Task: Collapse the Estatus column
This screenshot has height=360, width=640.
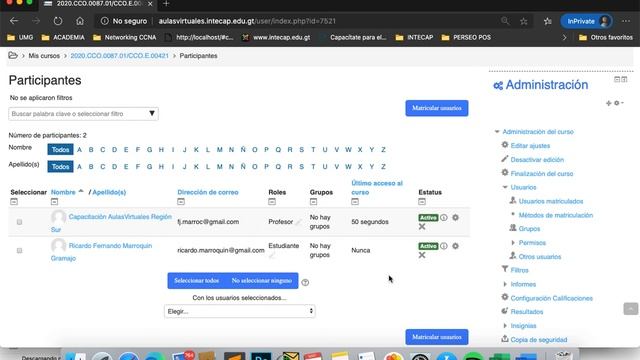Action: [422, 202]
